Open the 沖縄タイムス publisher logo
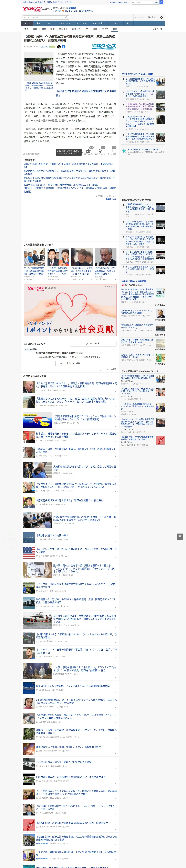Viewport: 186px width, 868px height. coord(104,46)
